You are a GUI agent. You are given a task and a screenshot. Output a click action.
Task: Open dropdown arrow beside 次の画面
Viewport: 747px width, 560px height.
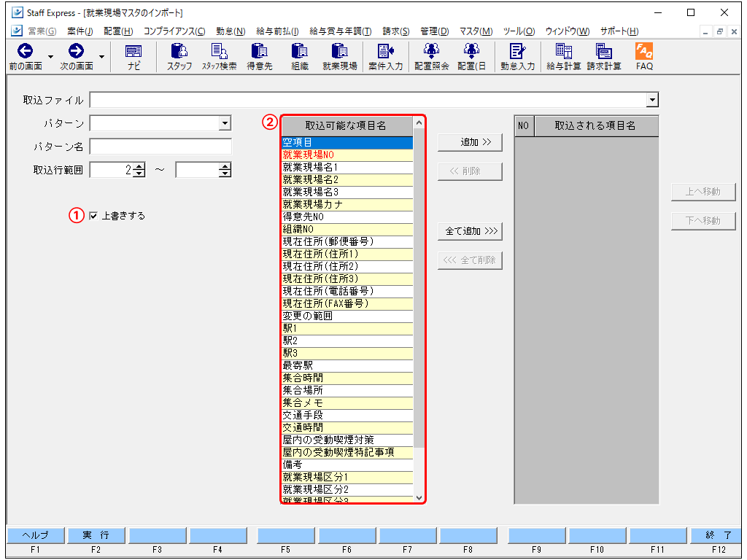pos(101,57)
